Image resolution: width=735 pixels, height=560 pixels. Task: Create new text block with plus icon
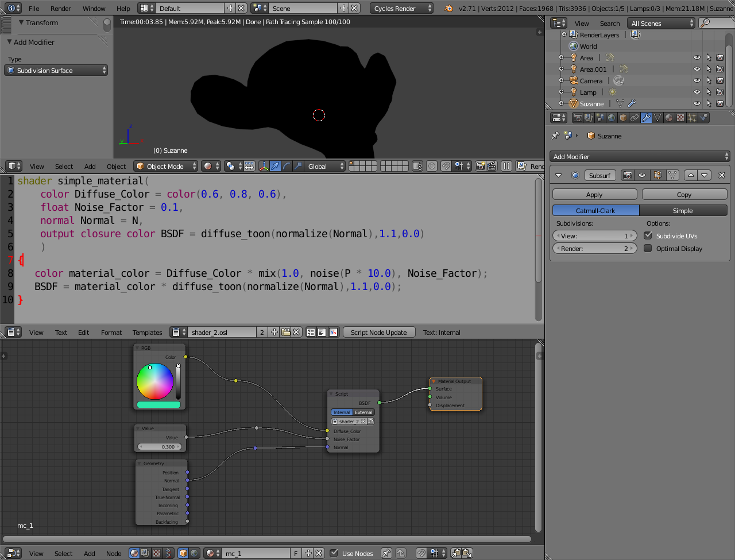[274, 332]
